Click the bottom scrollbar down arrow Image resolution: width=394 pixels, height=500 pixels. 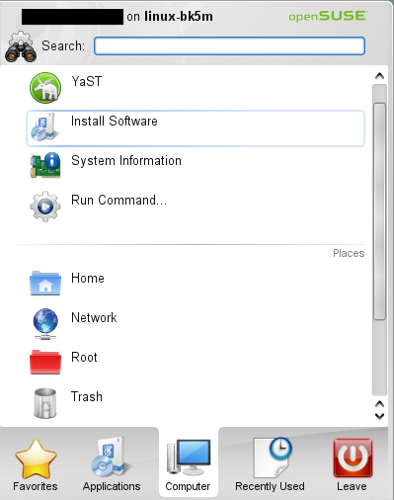(379, 416)
